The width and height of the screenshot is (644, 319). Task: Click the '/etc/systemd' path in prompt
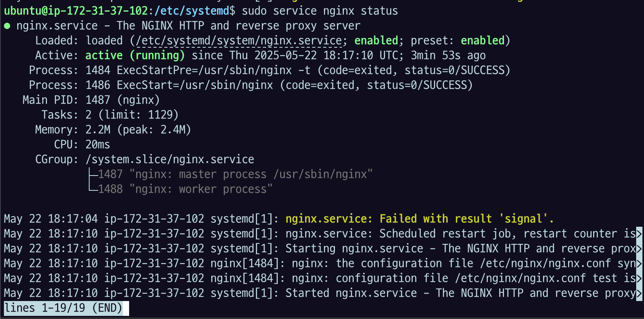pos(192,11)
